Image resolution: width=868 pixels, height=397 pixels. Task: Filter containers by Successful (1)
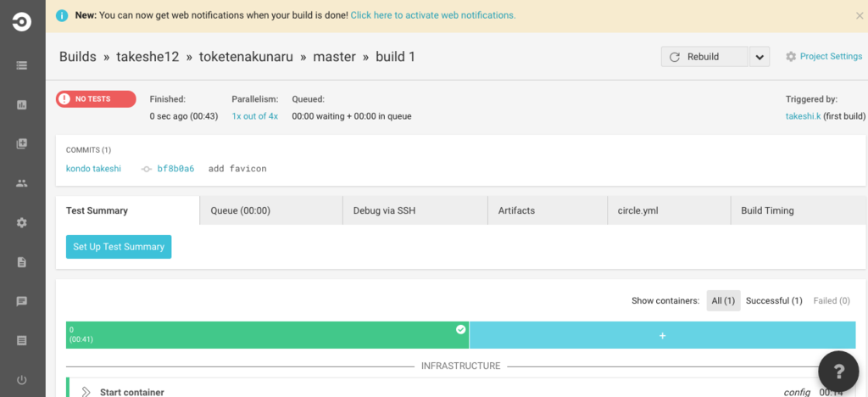[x=774, y=300]
